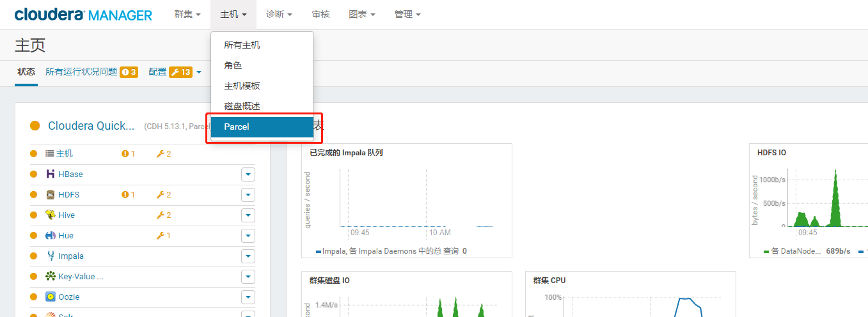Image resolution: width=868 pixels, height=317 pixels.
Task: Open the 配置 tab
Action: pos(157,72)
